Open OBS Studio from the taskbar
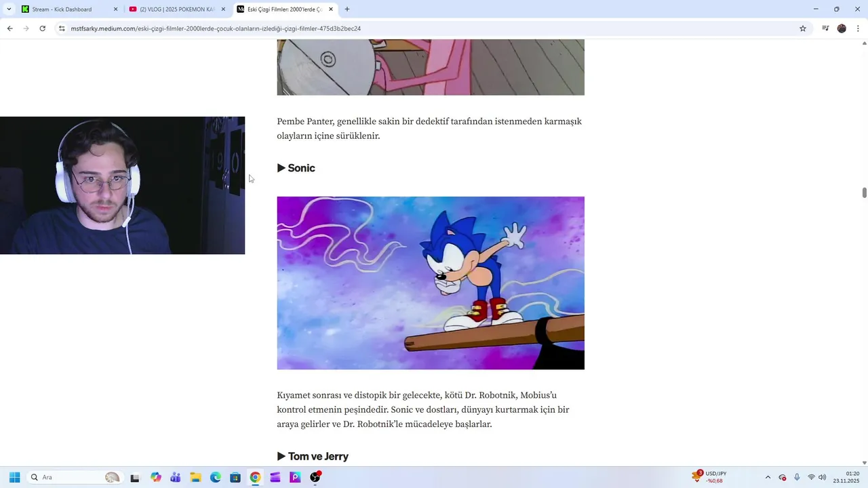This screenshot has width=868, height=488. point(315,477)
